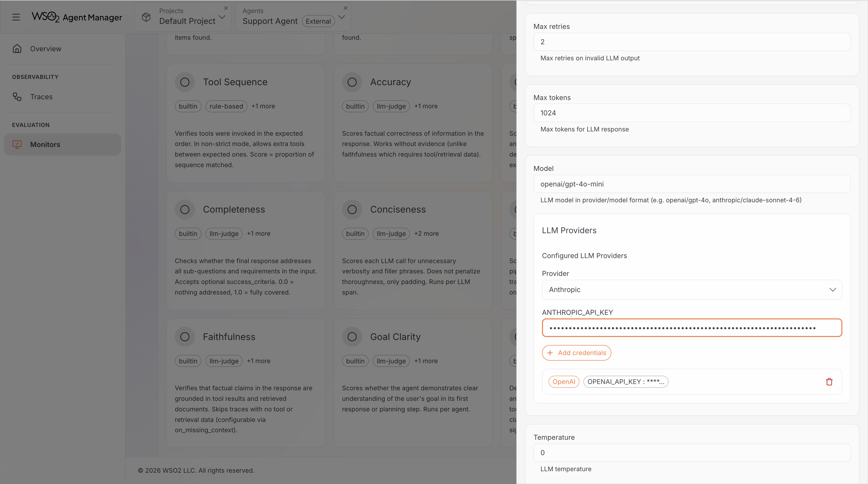Viewport: 868px width, 484px height.
Task: Go to Overview in the sidebar
Action: click(45, 49)
